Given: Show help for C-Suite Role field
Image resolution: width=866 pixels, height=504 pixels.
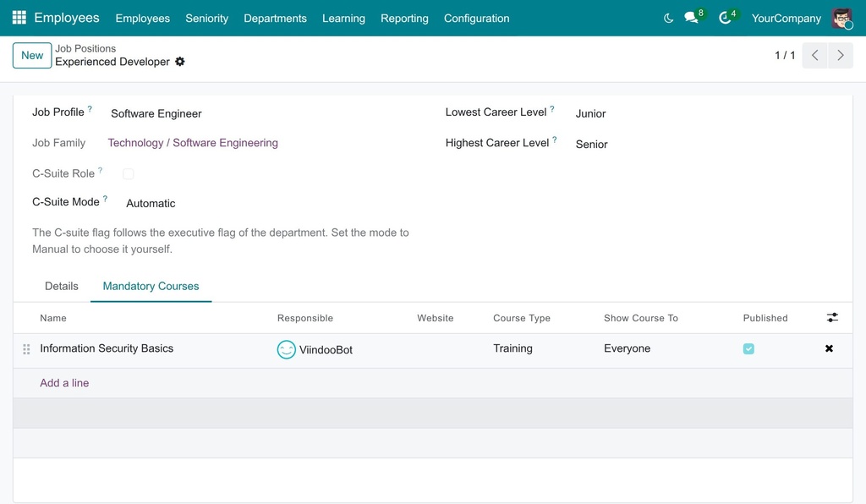Looking at the screenshot, I should click(100, 171).
